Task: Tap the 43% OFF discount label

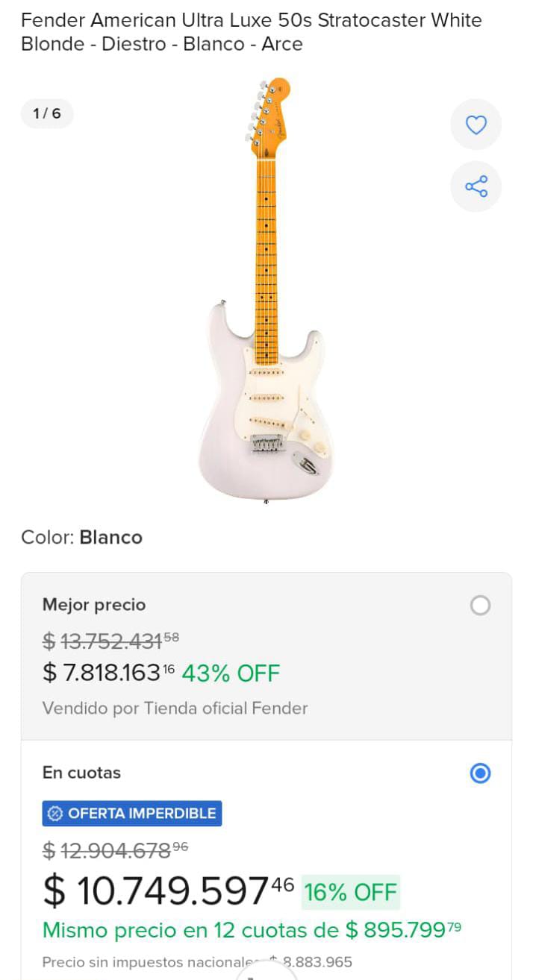Action: click(231, 673)
